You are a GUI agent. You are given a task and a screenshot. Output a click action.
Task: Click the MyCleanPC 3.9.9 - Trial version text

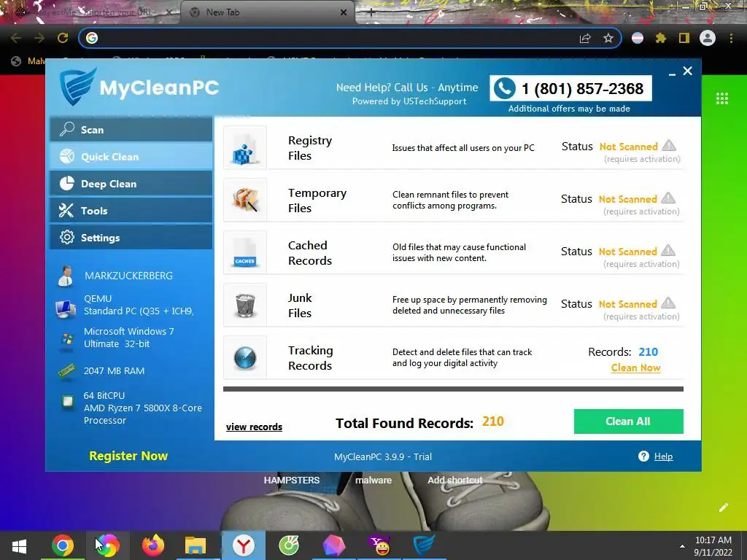coord(382,456)
